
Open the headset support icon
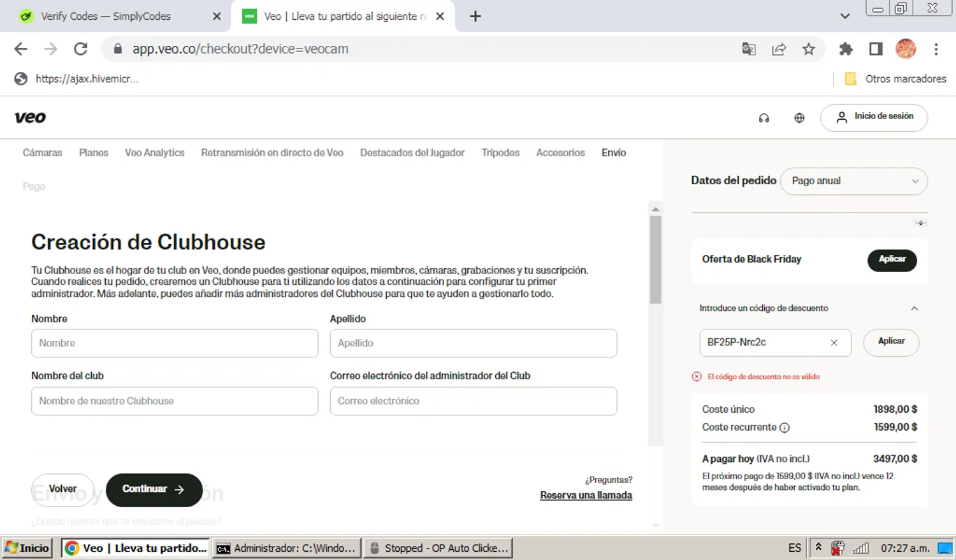coord(764,118)
